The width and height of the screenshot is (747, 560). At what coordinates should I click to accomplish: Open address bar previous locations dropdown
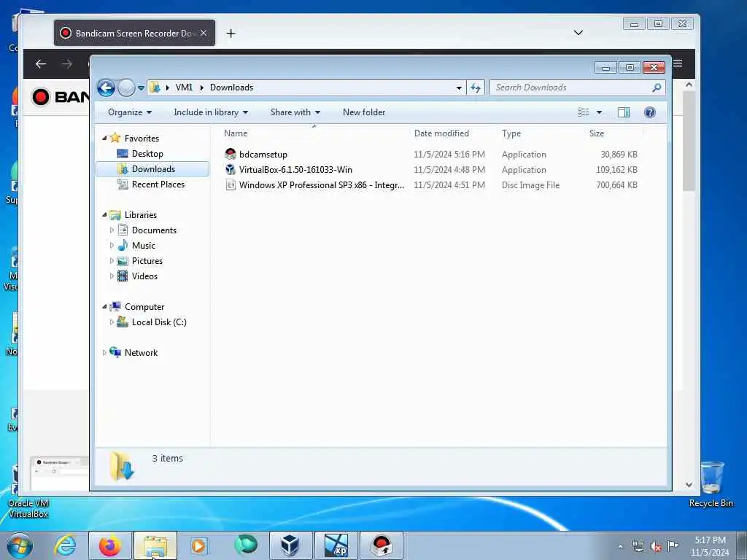pyautogui.click(x=459, y=87)
